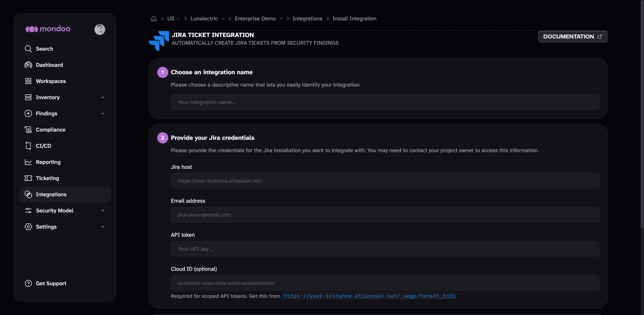The height and width of the screenshot is (315, 644).
Task: Open the Compliance section icon
Action: (28, 130)
